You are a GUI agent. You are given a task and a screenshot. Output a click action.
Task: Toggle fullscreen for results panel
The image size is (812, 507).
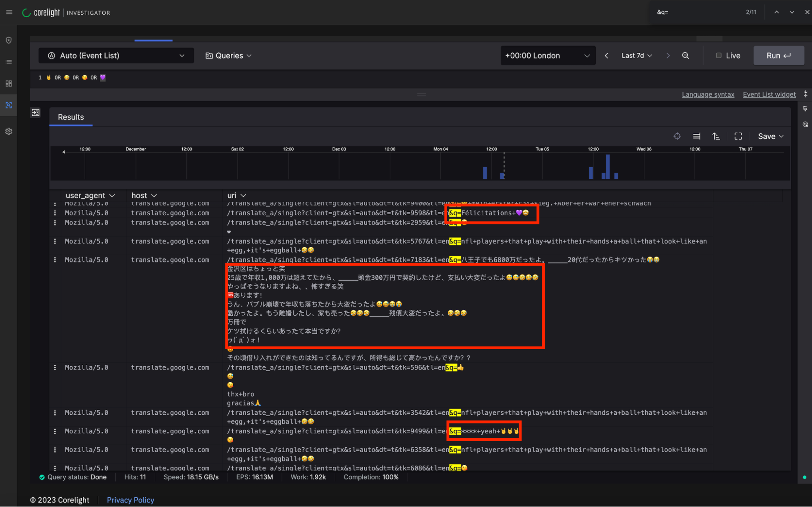738,136
